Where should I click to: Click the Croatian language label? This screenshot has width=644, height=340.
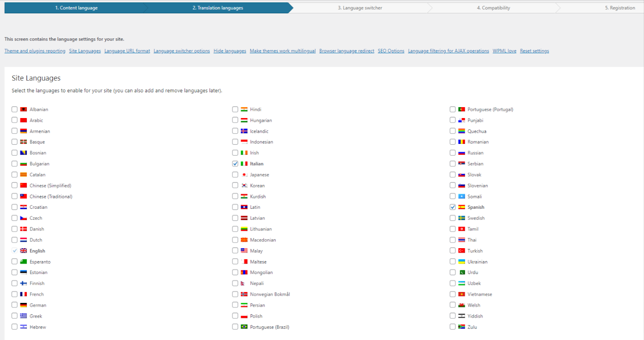(38, 207)
